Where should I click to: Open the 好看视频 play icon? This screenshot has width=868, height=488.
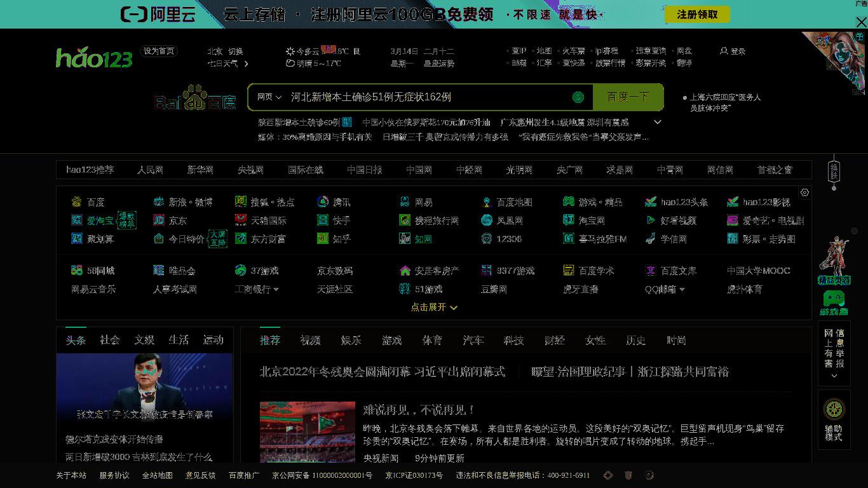[x=651, y=220]
